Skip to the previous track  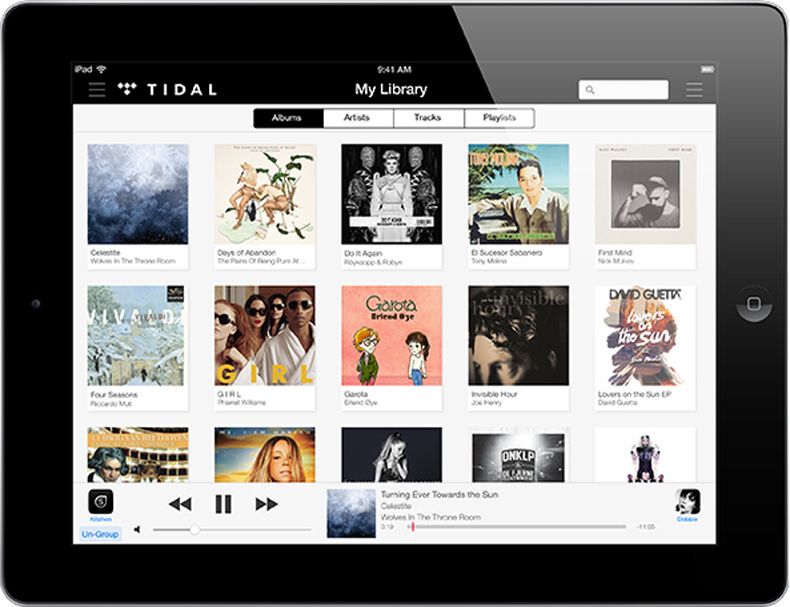click(180, 504)
